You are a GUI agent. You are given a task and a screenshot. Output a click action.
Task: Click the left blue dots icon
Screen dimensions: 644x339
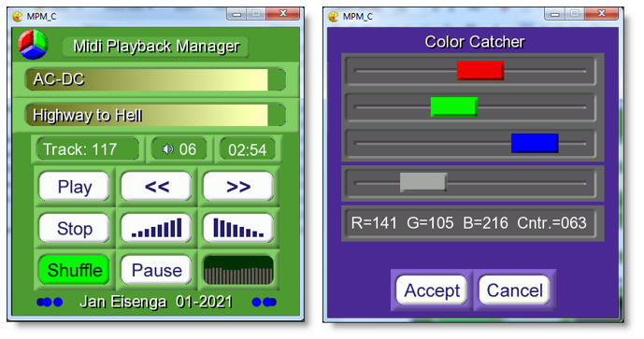50,302
